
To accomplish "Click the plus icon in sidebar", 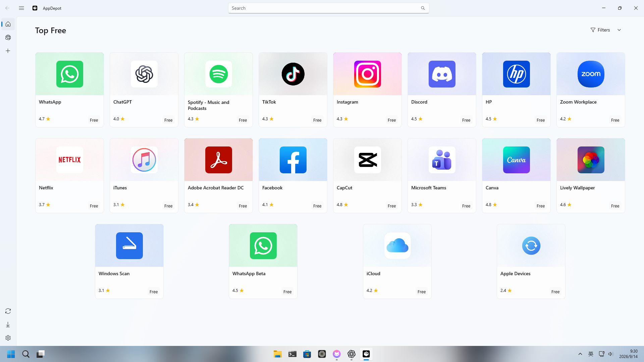I will [8, 51].
